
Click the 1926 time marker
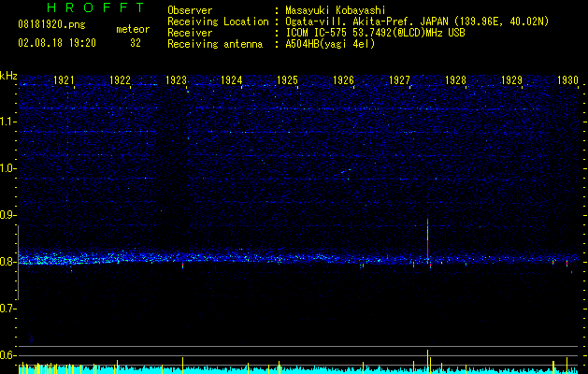pyautogui.click(x=343, y=79)
